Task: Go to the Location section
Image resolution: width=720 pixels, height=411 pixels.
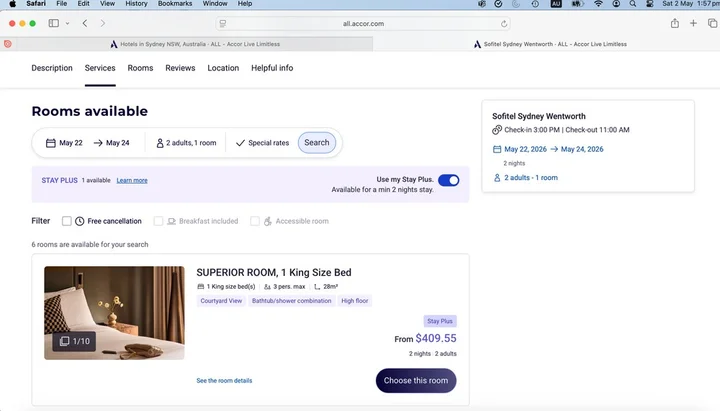Action: pyautogui.click(x=223, y=68)
